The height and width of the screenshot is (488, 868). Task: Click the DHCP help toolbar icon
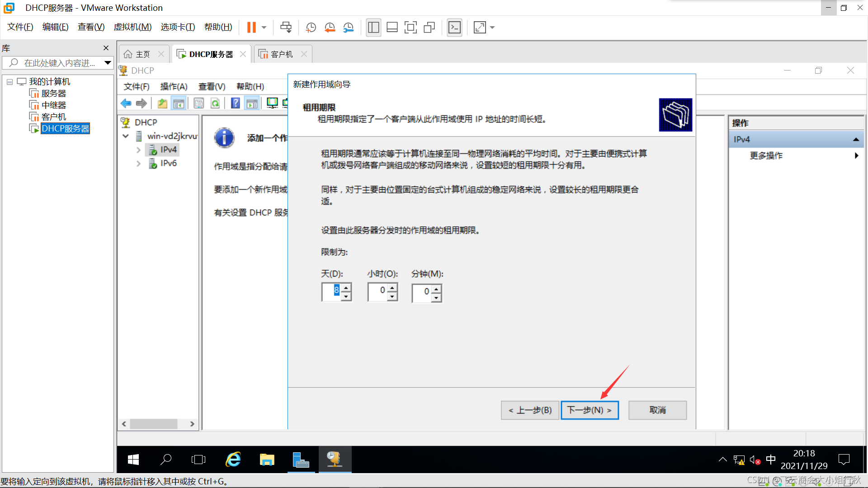(235, 103)
